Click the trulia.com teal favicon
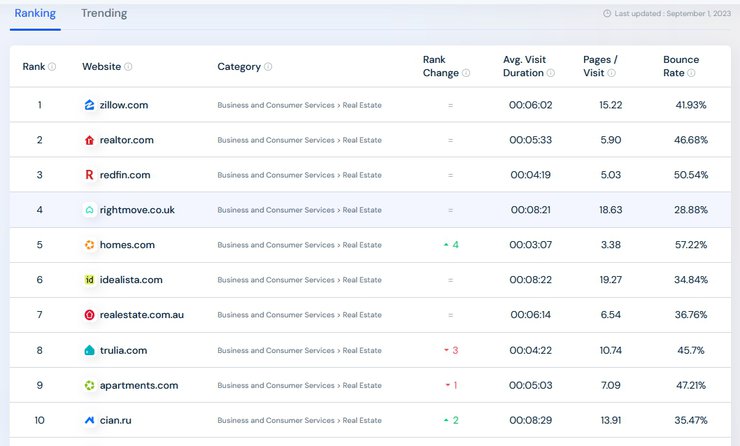The height and width of the screenshot is (446, 740). point(89,350)
